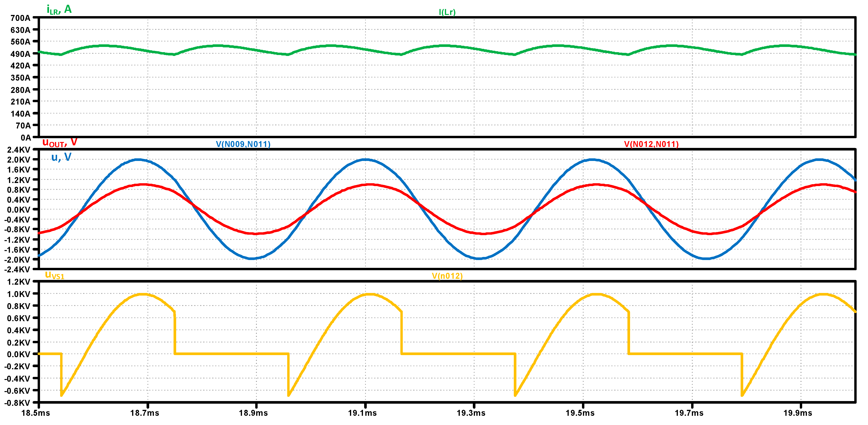
Task: Click the 1.2KV label on bottom plot
Action: pyautogui.click(x=18, y=282)
